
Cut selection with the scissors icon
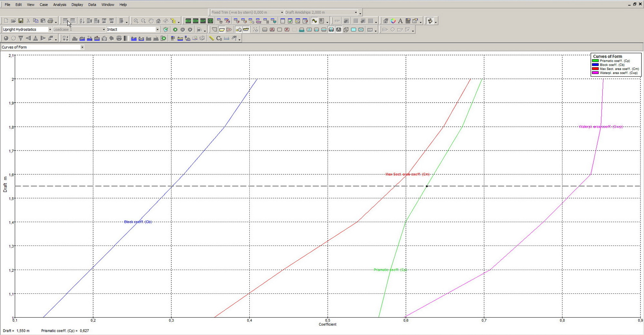(x=28, y=21)
